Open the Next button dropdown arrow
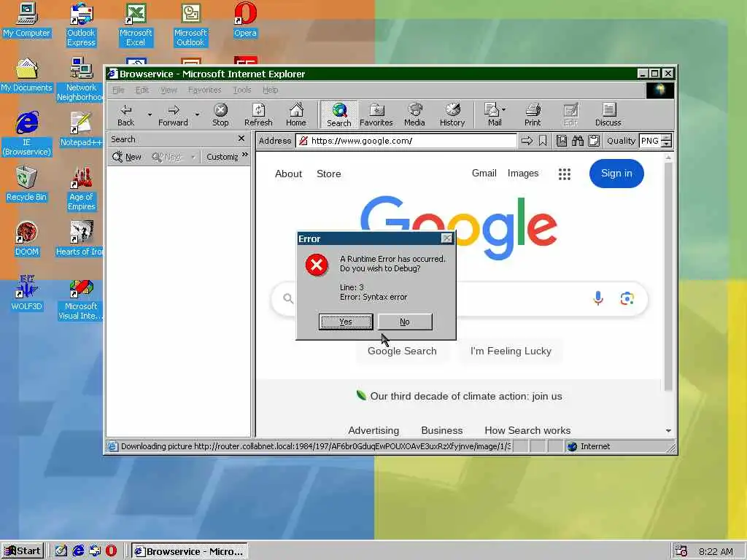Screen dimensions: 747x560 [x=193, y=157]
